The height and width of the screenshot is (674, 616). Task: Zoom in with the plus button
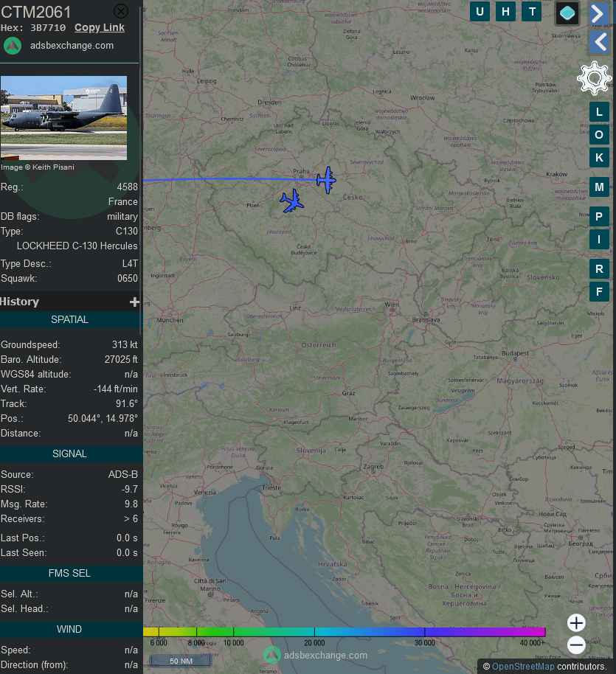576,623
